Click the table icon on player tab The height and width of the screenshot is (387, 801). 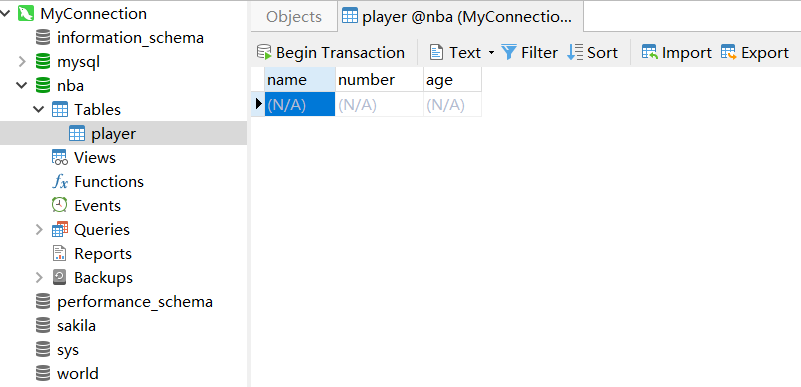click(x=350, y=16)
